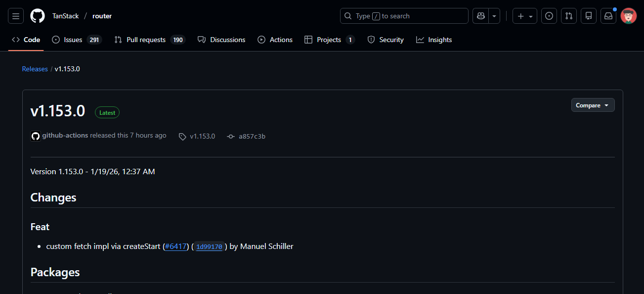Expand the create new plus dropdown
This screenshot has width=644, height=294.
tap(525, 16)
